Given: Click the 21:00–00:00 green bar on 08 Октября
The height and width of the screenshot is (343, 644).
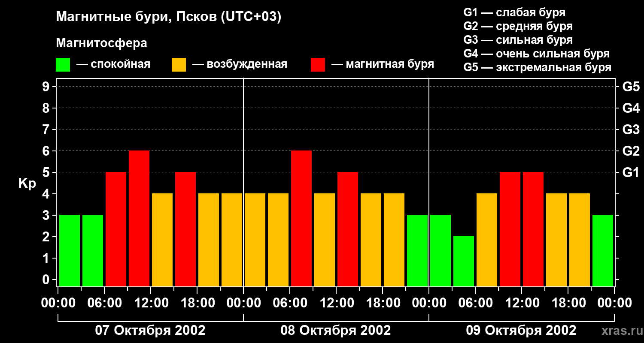Looking at the screenshot, I should 417,250.
